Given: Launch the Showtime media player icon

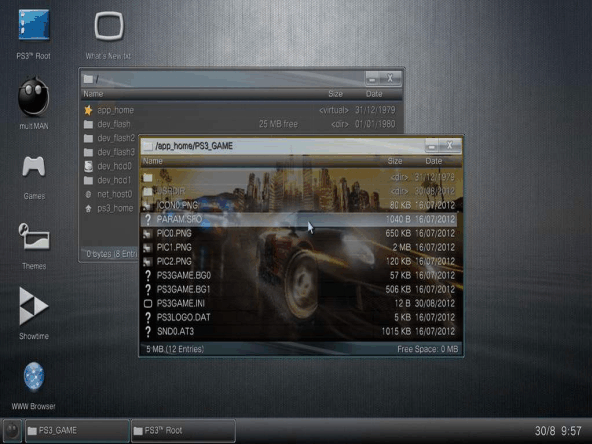Looking at the screenshot, I should pos(34,306).
